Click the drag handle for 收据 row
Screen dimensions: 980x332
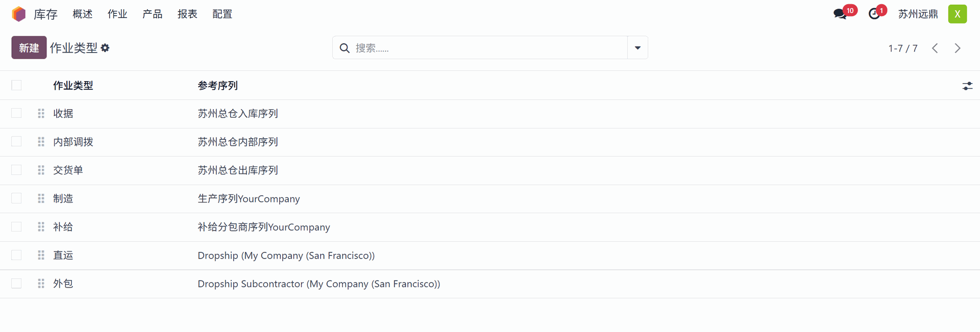41,113
